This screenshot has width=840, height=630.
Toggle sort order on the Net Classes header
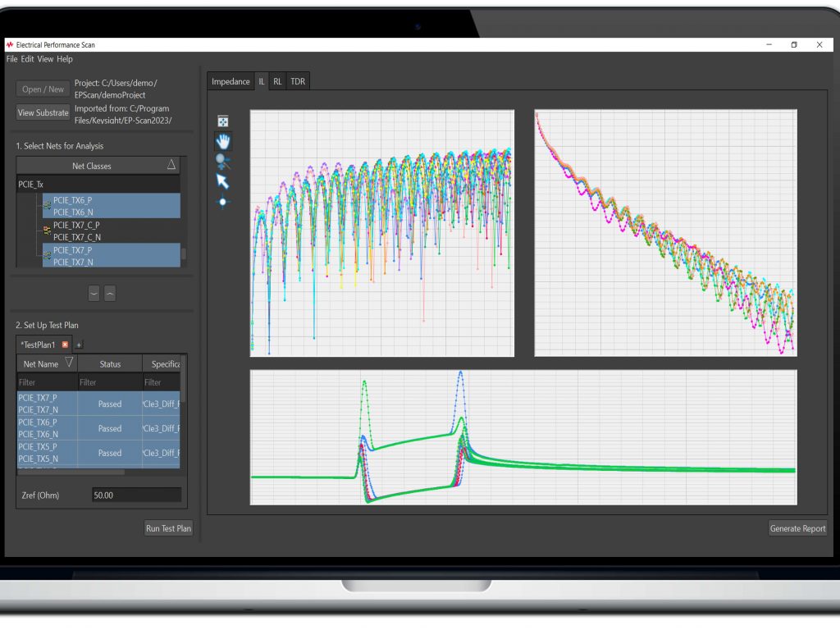click(171, 165)
